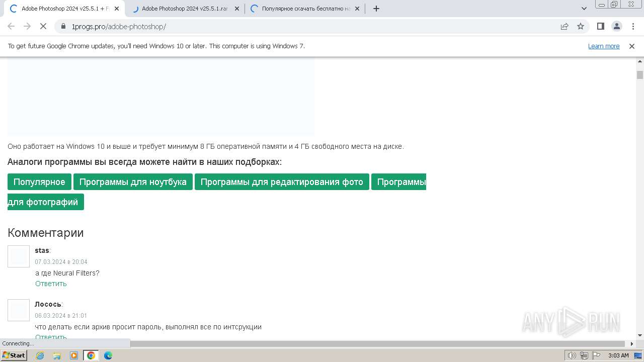Image resolution: width=644 pixels, height=362 pixels.
Task: Open Windows Explorer folder in taskbar
Action: (x=57, y=355)
